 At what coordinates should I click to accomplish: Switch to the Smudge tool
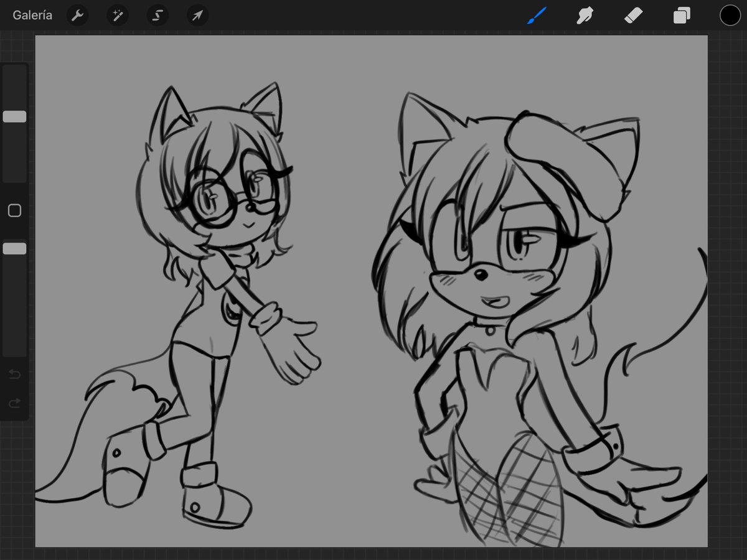tap(585, 15)
